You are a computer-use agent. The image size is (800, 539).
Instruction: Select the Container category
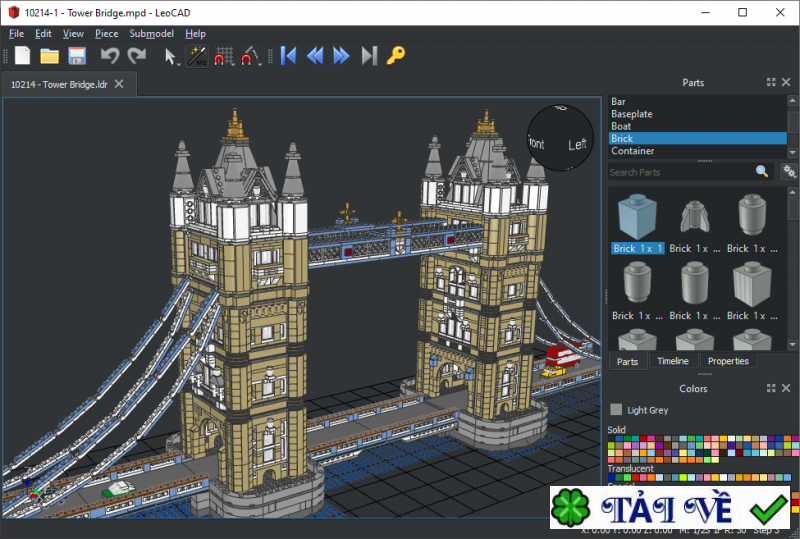point(698,151)
